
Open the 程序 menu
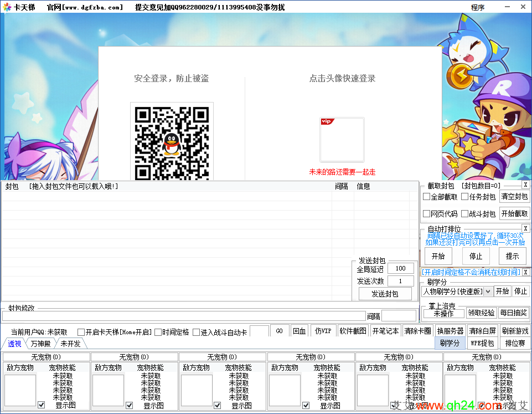coord(477,7)
